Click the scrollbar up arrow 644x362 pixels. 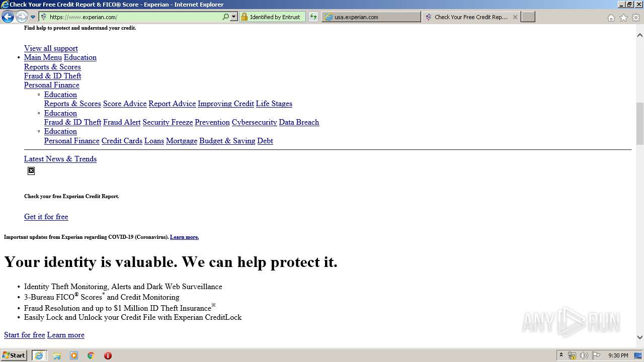[x=639, y=35]
